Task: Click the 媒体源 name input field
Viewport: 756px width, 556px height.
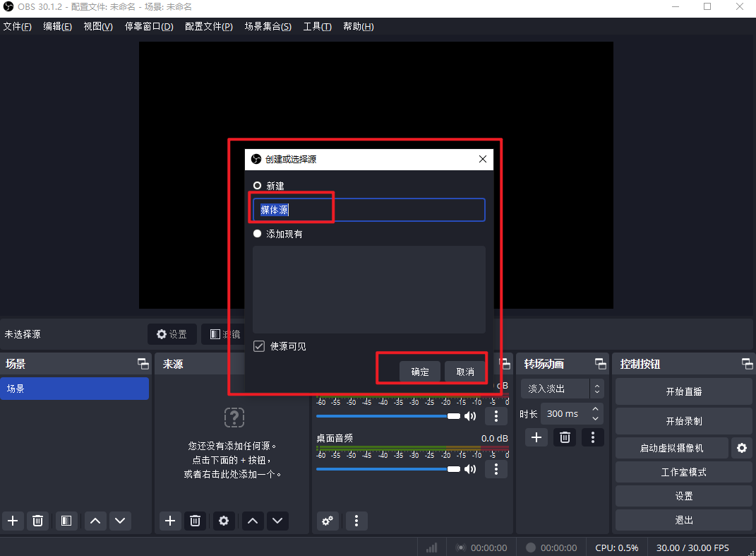Action: click(368, 210)
